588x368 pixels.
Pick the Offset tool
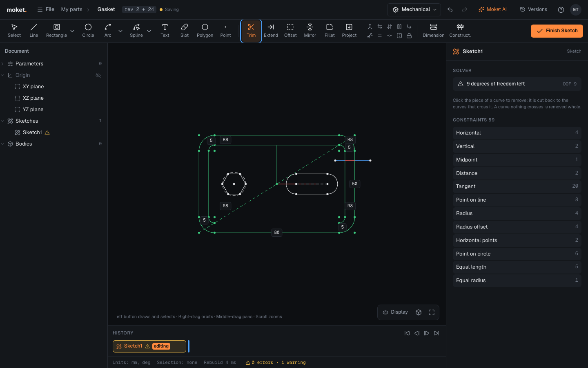tap(290, 31)
